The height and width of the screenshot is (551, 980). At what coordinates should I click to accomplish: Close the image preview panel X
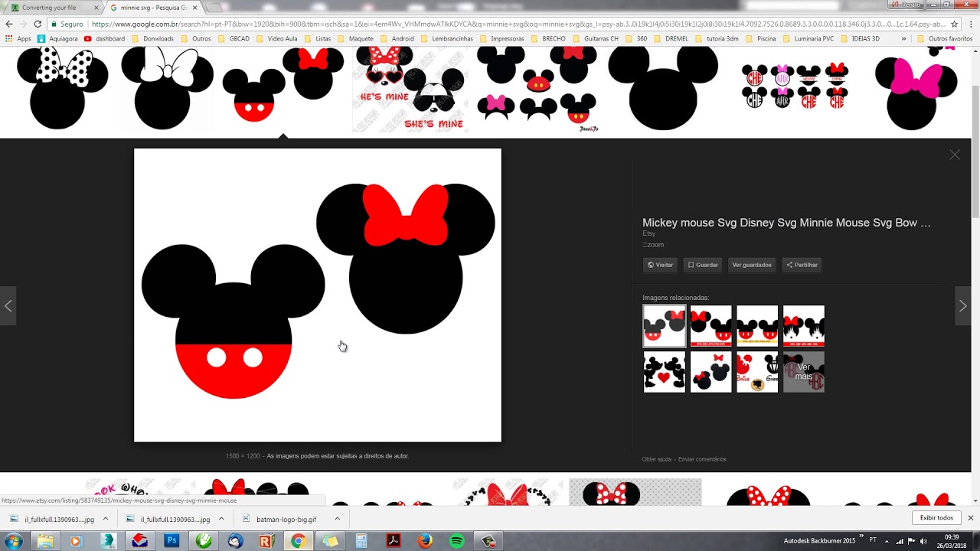(x=955, y=155)
